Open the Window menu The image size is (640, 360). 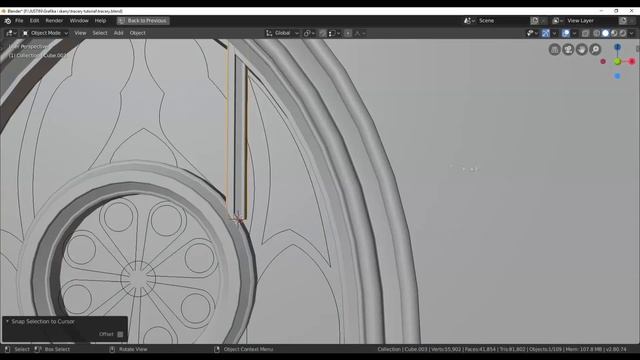pos(79,21)
